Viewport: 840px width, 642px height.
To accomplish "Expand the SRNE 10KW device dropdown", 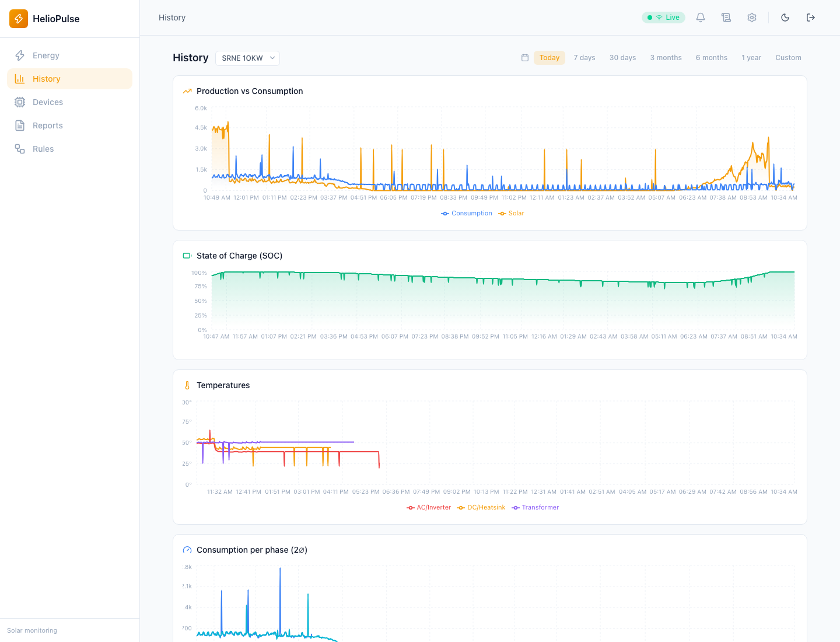I will [x=247, y=58].
